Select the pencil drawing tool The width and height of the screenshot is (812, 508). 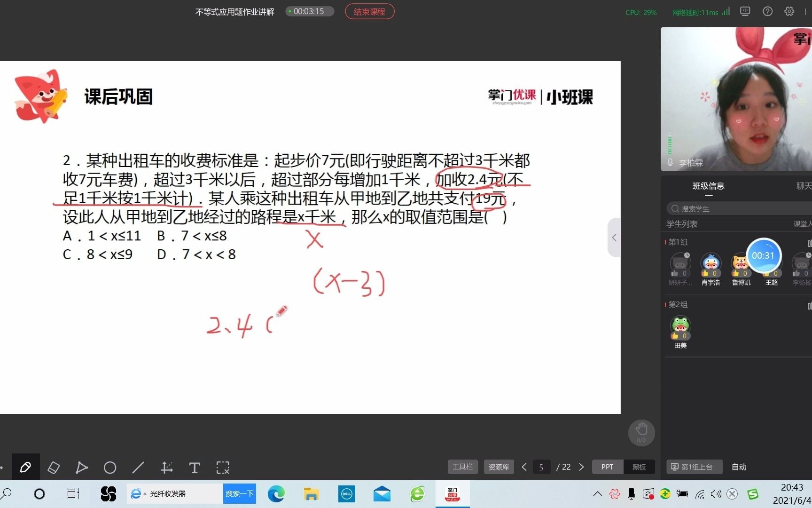pos(26,467)
